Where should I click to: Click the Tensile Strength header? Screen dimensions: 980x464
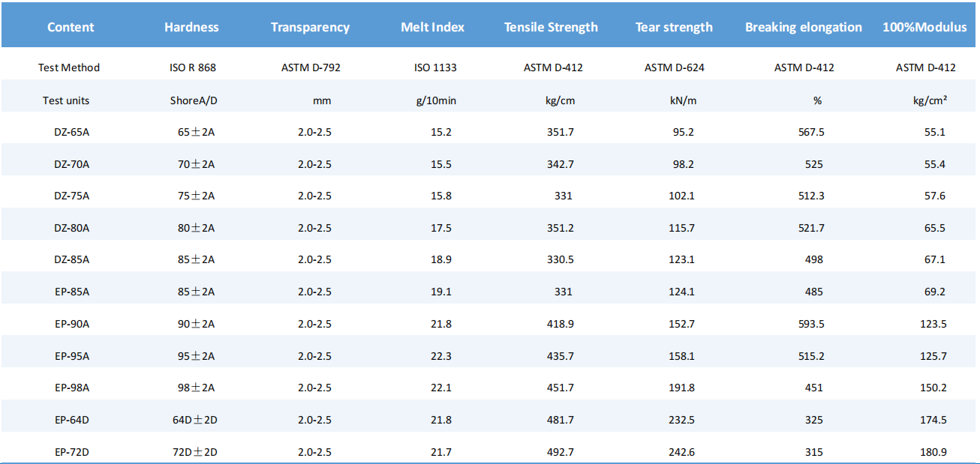pyautogui.click(x=551, y=27)
